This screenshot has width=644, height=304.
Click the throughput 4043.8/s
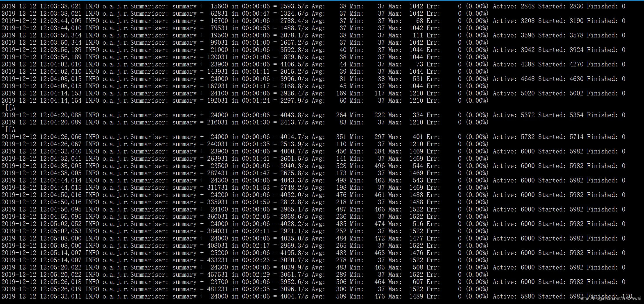[294, 115]
